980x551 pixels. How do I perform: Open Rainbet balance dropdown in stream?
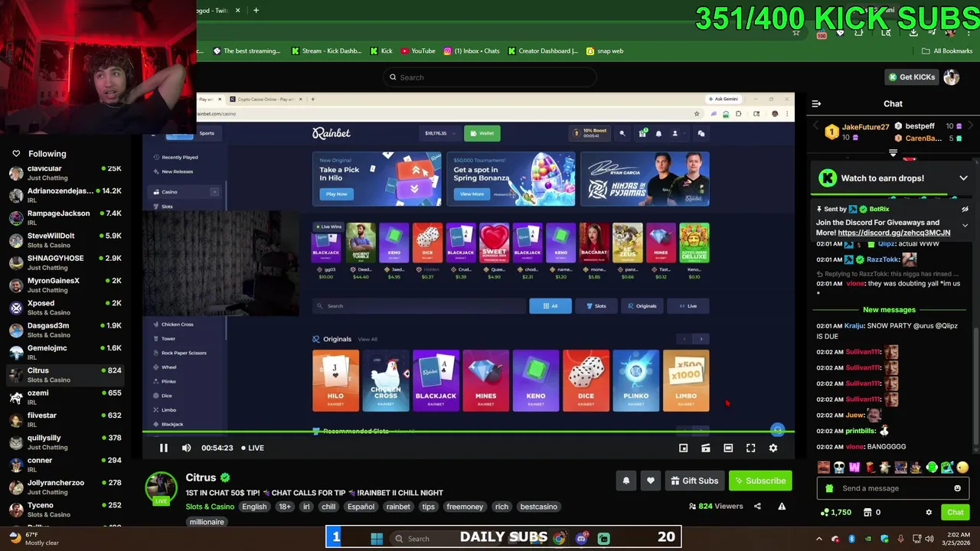tap(440, 133)
